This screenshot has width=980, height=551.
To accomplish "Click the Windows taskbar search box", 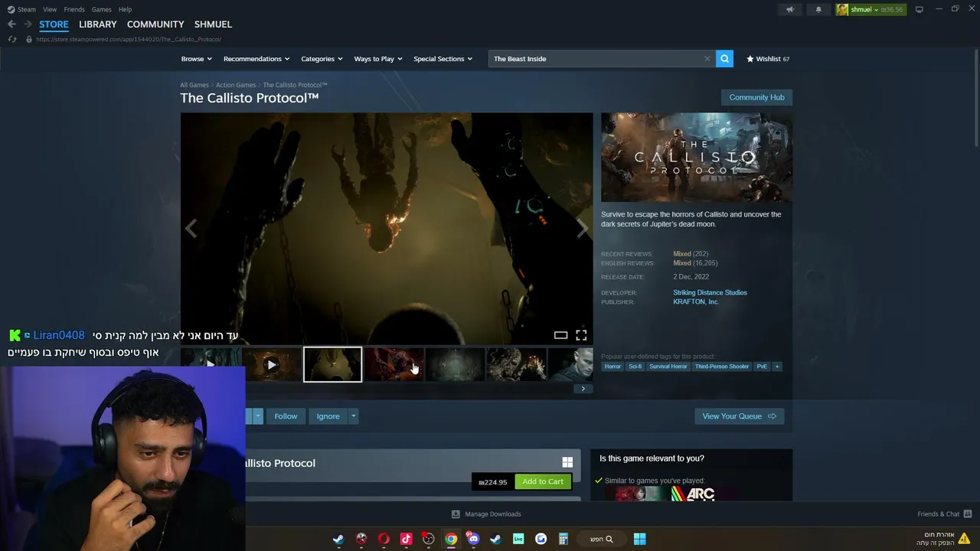I will click(x=602, y=539).
